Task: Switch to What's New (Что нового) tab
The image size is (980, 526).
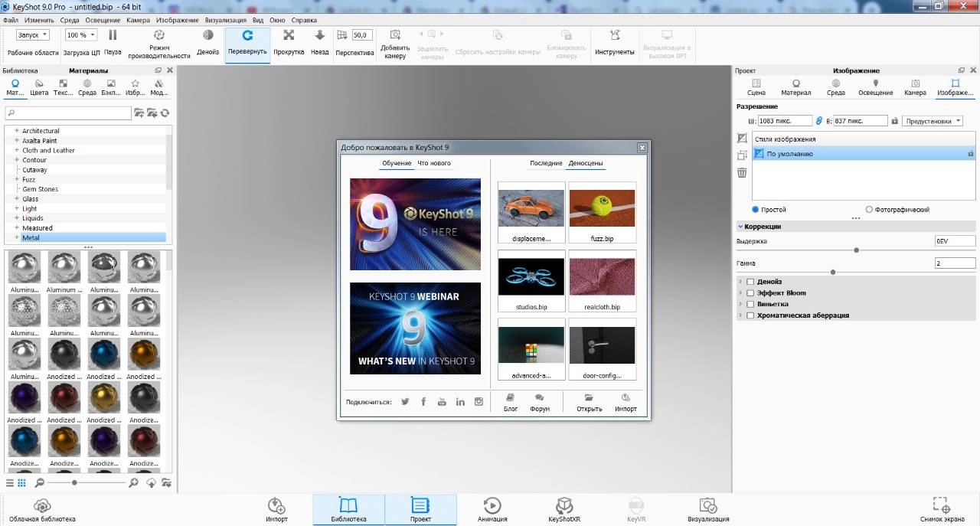Action: 434,163
